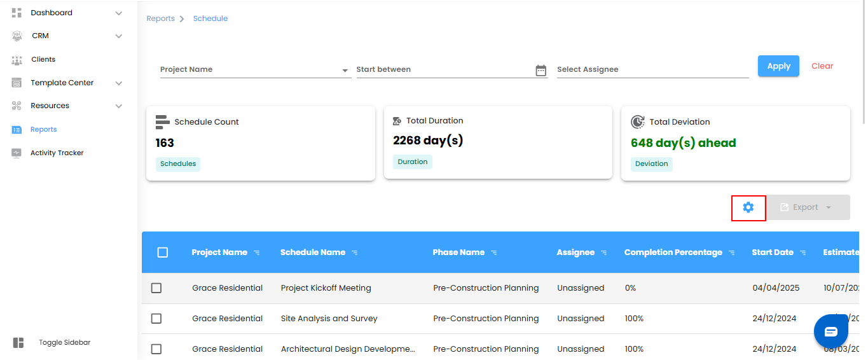The width and height of the screenshot is (868, 360).
Task: Click the Clients sidebar icon
Action: pos(17,60)
